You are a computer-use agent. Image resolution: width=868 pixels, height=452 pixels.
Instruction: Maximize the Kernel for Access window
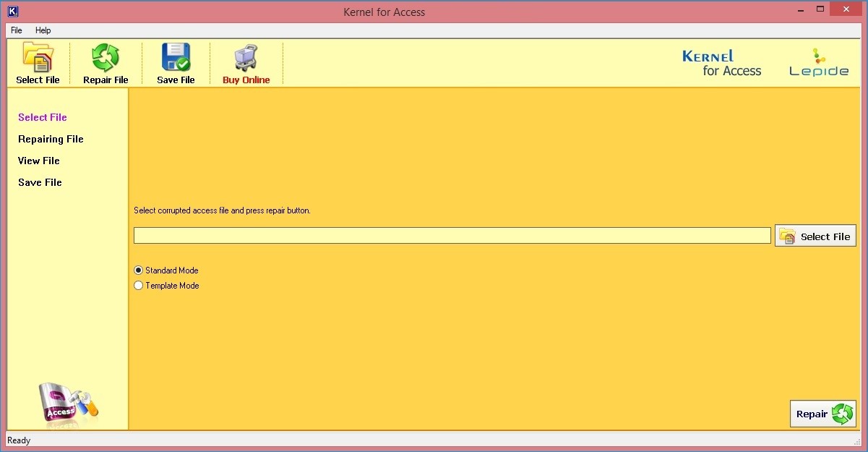pos(820,9)
